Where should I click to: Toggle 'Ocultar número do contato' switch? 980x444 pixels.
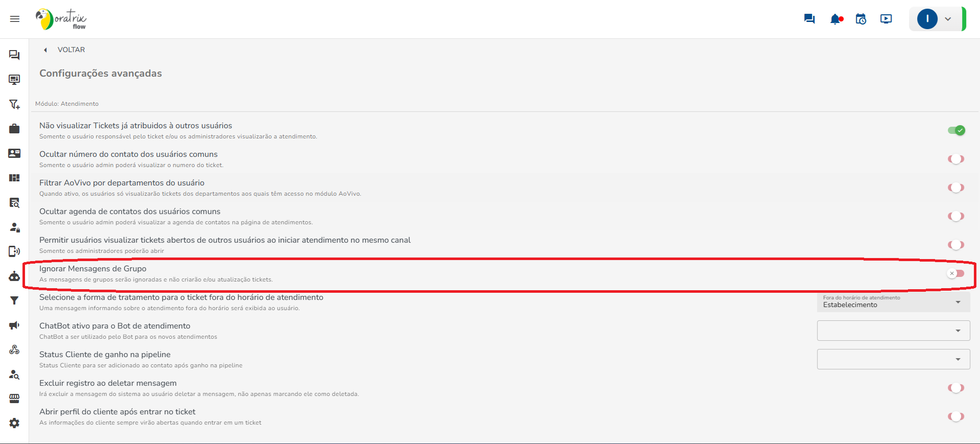pyautogui.click(x=955, y=159)
